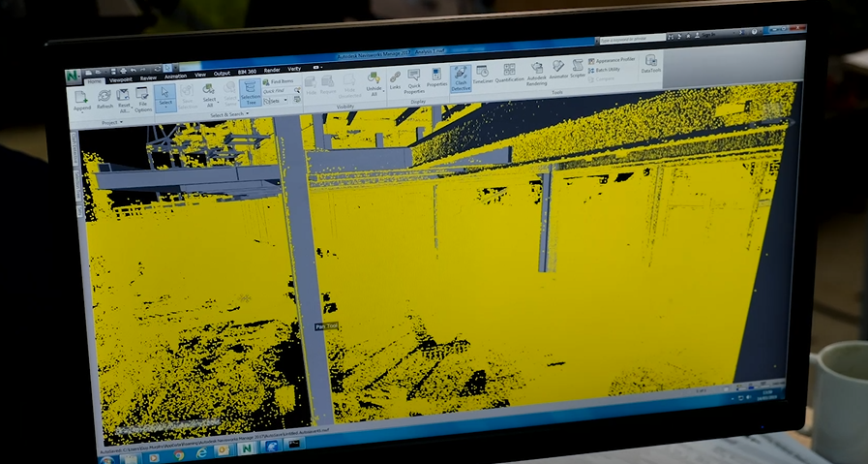Click Redo in quick access toolbar
The image size is (868, 464).
pos(144,70)
